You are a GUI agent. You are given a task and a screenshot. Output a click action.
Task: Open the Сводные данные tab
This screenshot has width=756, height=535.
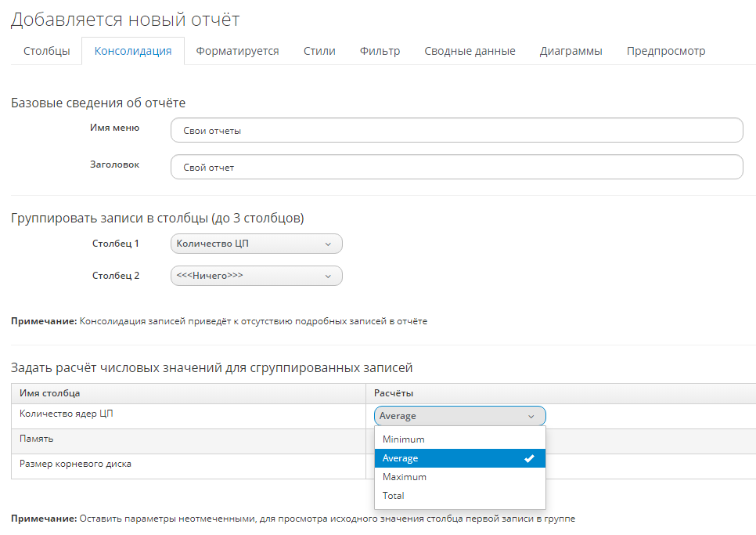(470, 51)
